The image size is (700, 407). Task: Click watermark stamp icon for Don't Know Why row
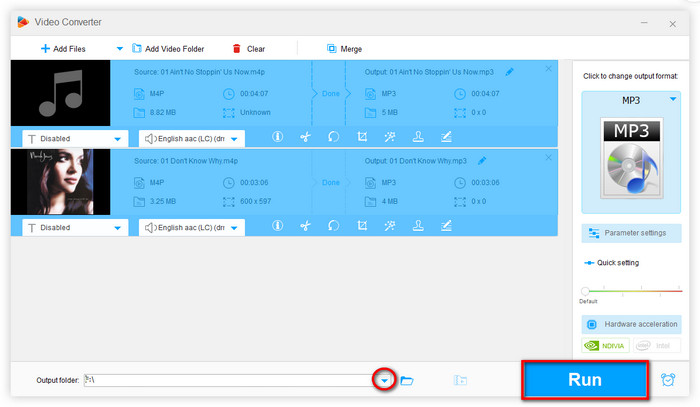[x=418, y=225]
